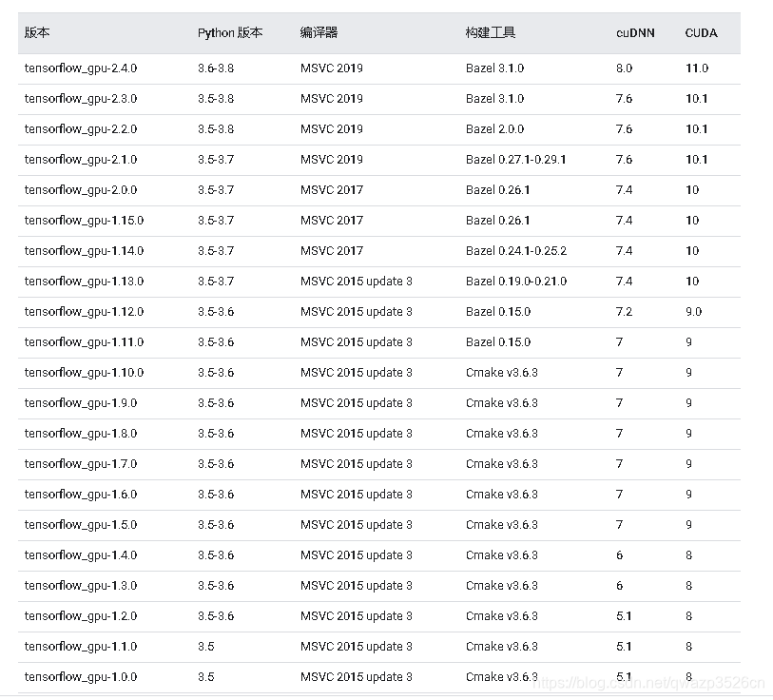Click Bazel 3.1.0 in the 2.4.0 row
The height and width of the screenshot is (700, 773).
coord(495,68)
